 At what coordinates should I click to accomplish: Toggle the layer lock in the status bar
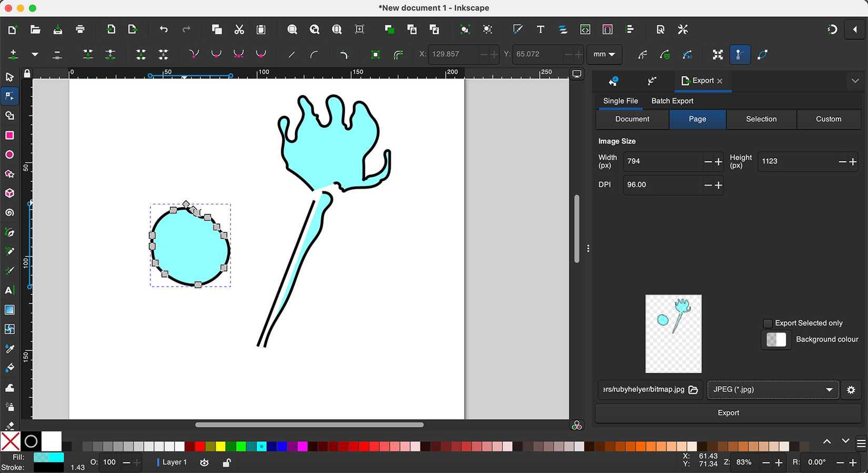pos(226,462)
